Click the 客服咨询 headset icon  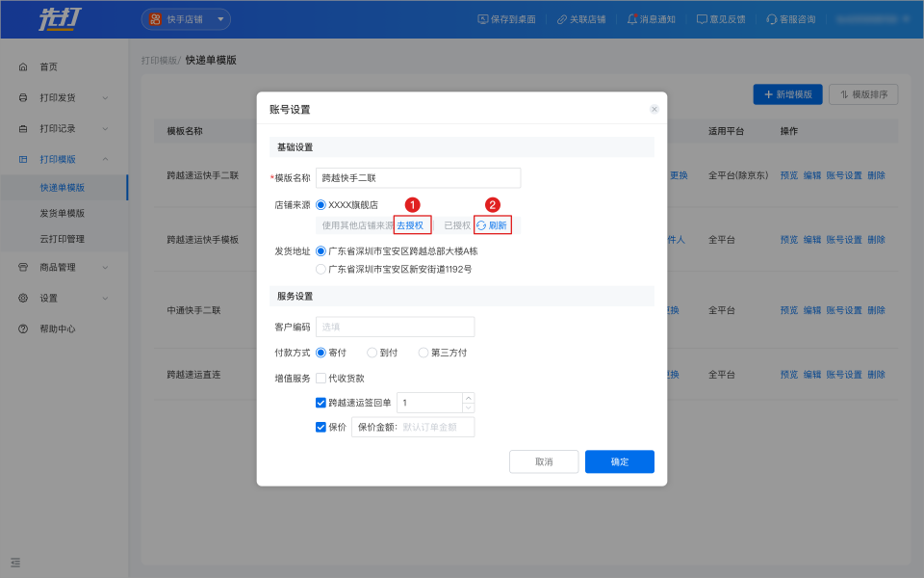pyautogui.click(x=771, y=19)
